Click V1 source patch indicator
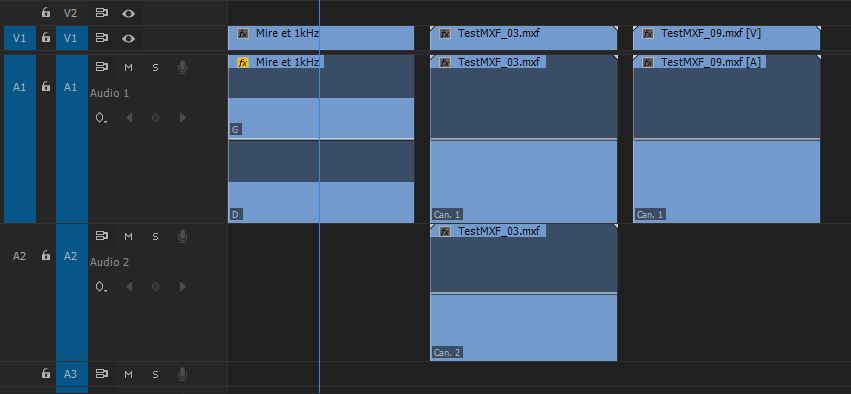This screenshot has height=394, width=851. click(20, 39)
